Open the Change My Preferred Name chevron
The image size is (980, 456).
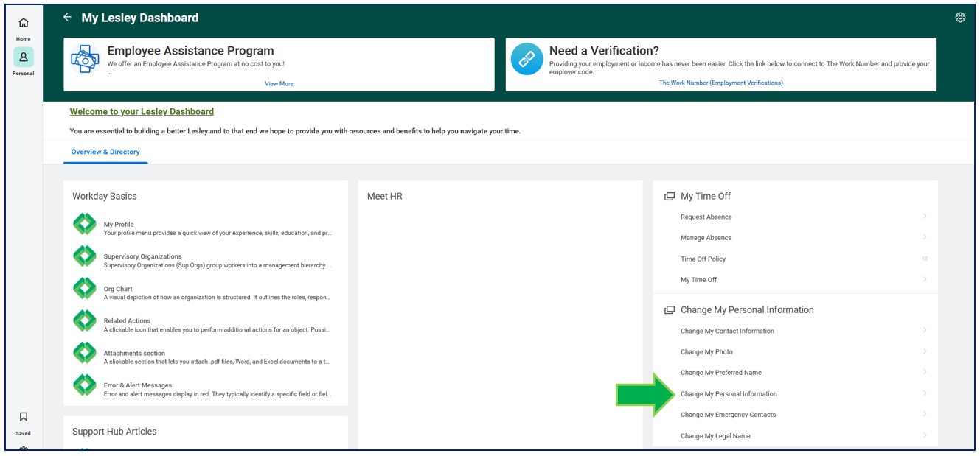pyautogui.click(x=925, y=372)
